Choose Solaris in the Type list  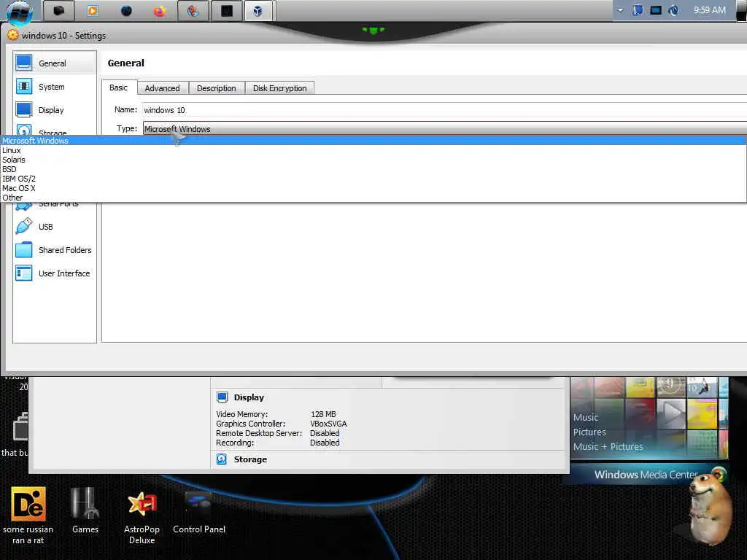[373, 160]
